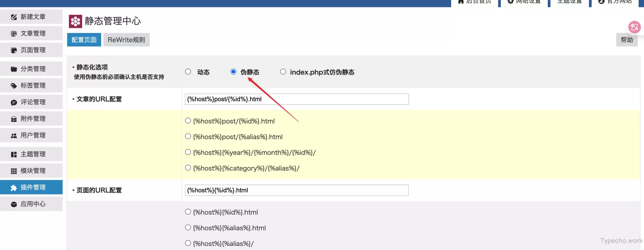This screenshot has width=644, height=250.
Task: Click the 帮助 button
Action: pyautogui.click(x=627, y=40)
